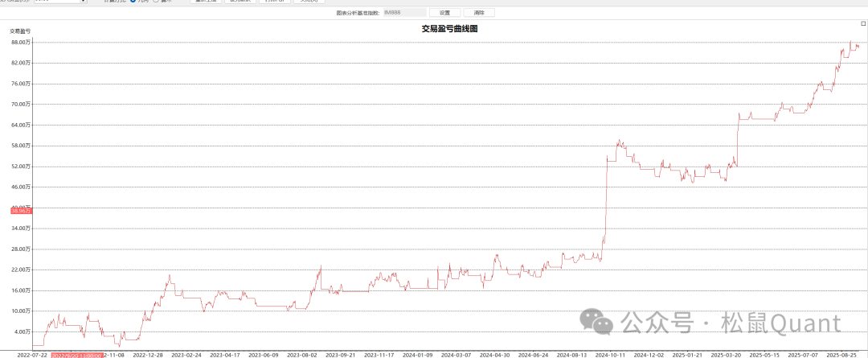The height and width of the screenshot is (358, 868).
Task: Select the red 38.96万 value marker on Y axis
Action: tap(21, 211)
